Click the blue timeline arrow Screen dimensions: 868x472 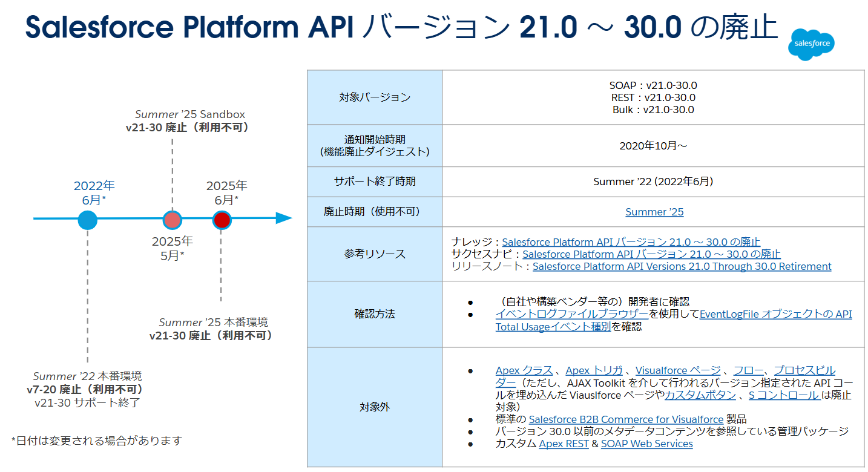tap(280, 219)
